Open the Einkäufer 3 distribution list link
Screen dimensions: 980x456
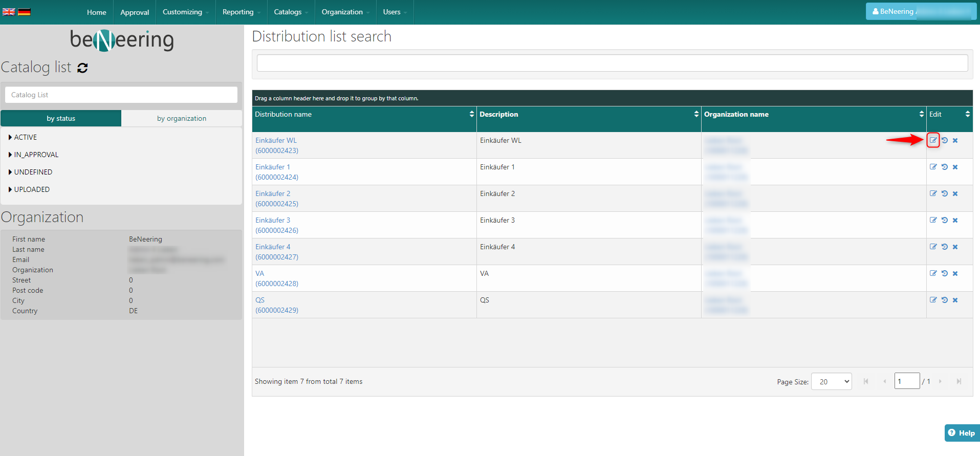[273, 220]
